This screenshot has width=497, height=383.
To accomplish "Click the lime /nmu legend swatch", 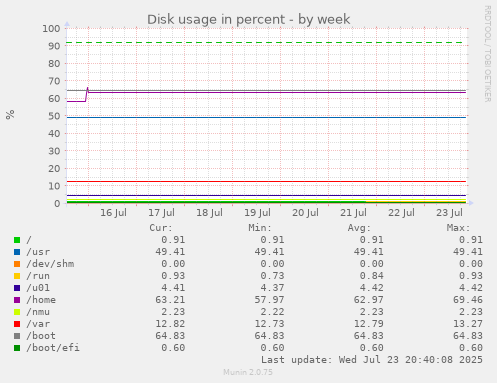I will click(x=17, y=312).
